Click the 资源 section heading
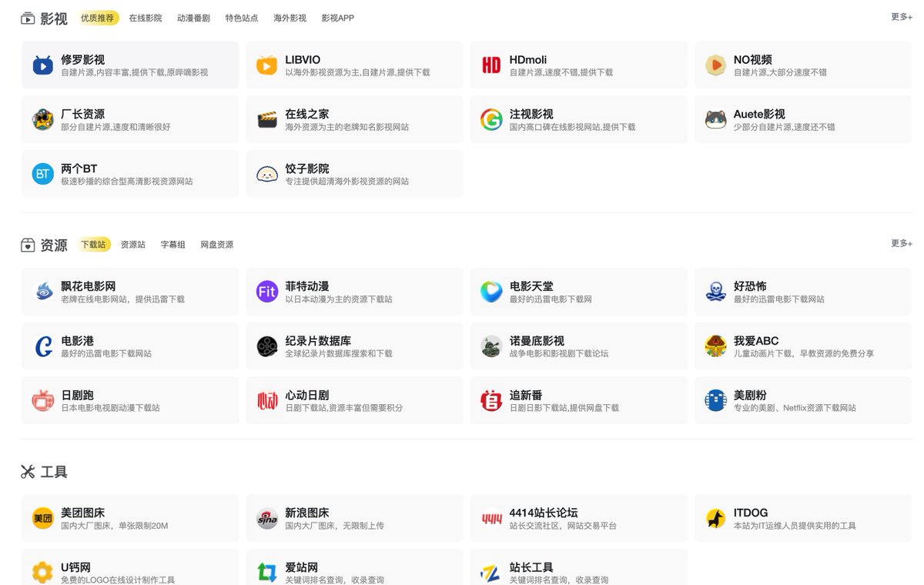The width and height of the screenshot is (924, 585). click(x=54, y=245)
